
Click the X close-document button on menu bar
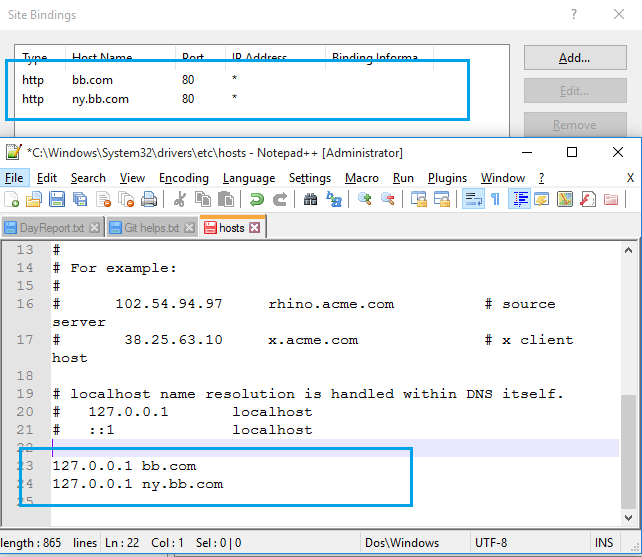click(x=631, y=178)
